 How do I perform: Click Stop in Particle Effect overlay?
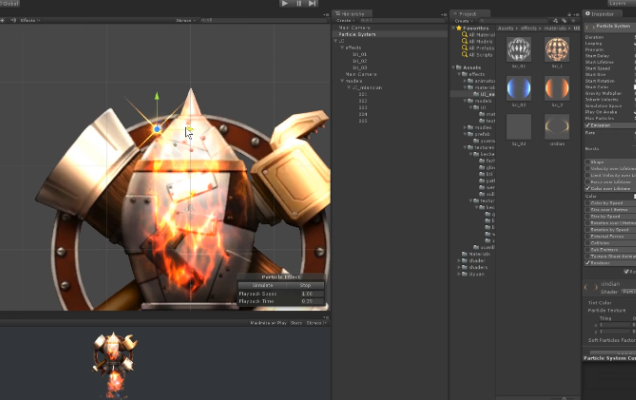[306, 285]
